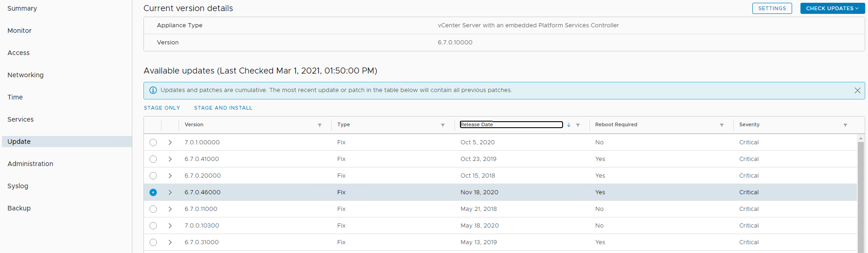The image size is (868, 253).
Task: Open the Check Updates dropdown
Action: pos(832,8)
